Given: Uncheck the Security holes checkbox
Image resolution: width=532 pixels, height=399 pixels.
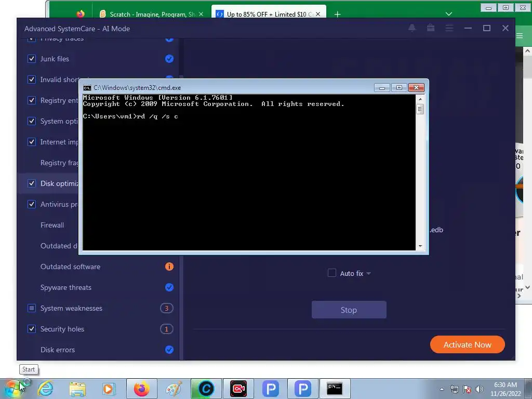Looking at the screenshot, I should click(32, 329).
